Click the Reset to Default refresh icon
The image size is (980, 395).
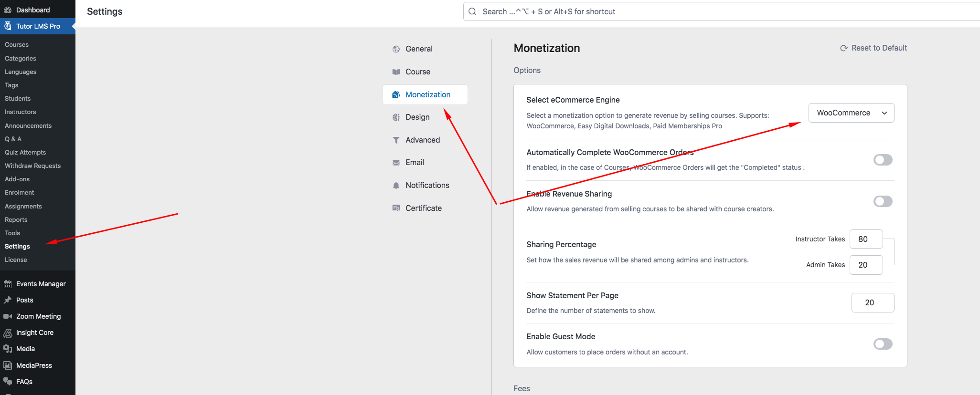coord(844,48)
